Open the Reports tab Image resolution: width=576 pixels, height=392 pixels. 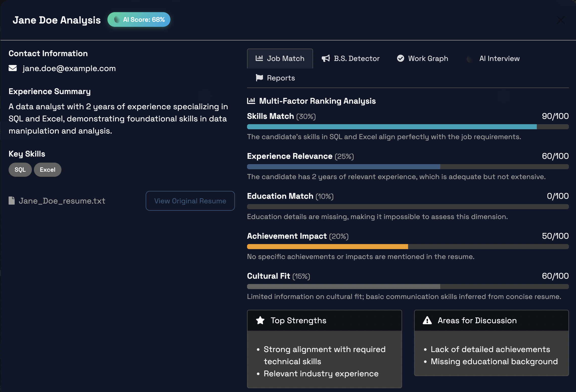(x=275, y=78)
